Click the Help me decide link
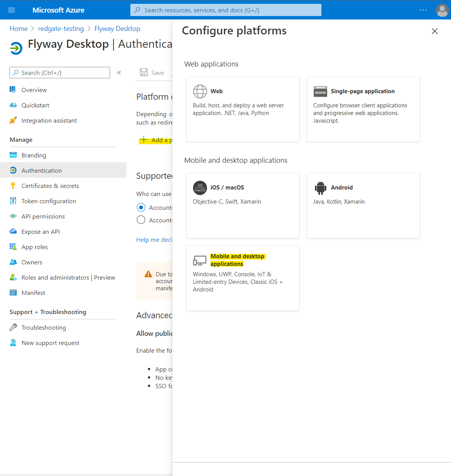This screenshot has height=476, width=451. [154, 240]
